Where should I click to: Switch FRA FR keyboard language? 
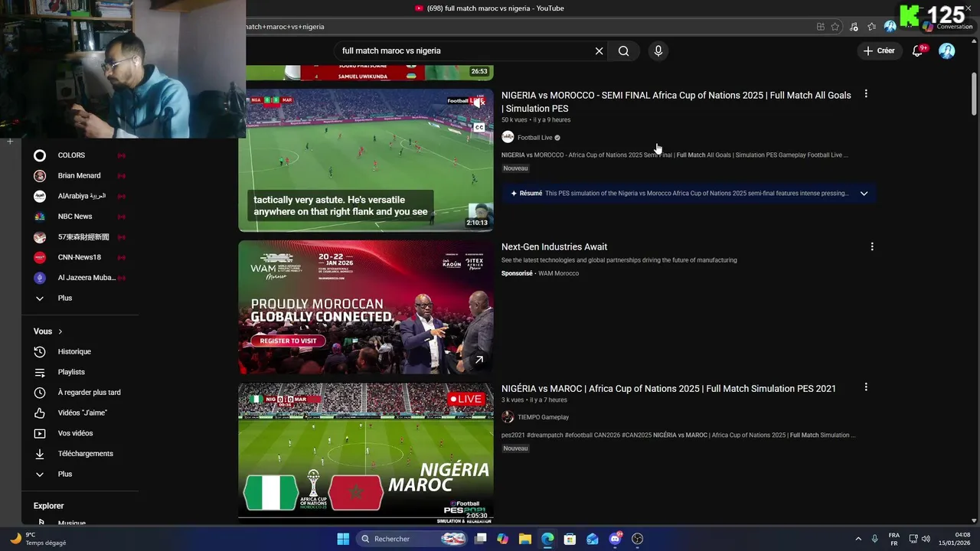[x=894, y=539]
